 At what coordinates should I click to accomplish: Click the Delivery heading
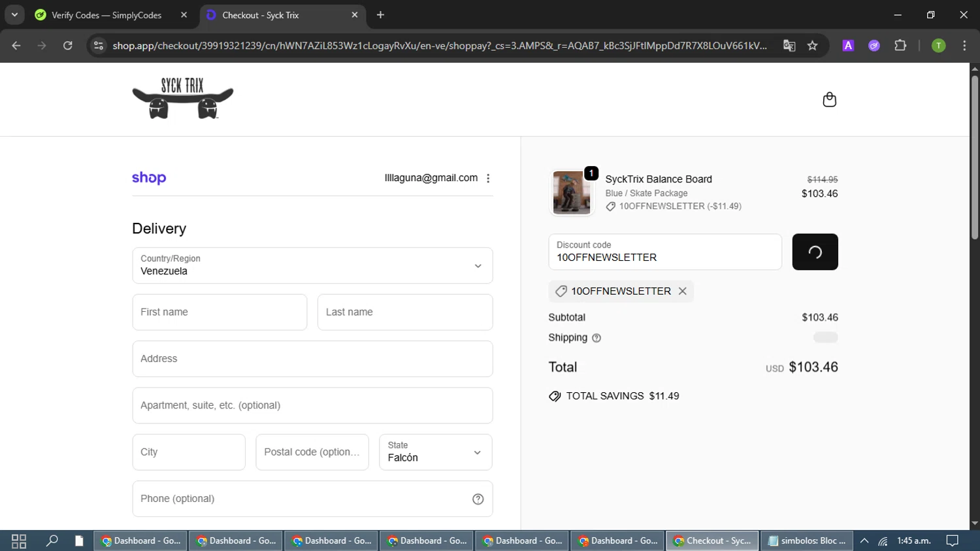[159, 229]
